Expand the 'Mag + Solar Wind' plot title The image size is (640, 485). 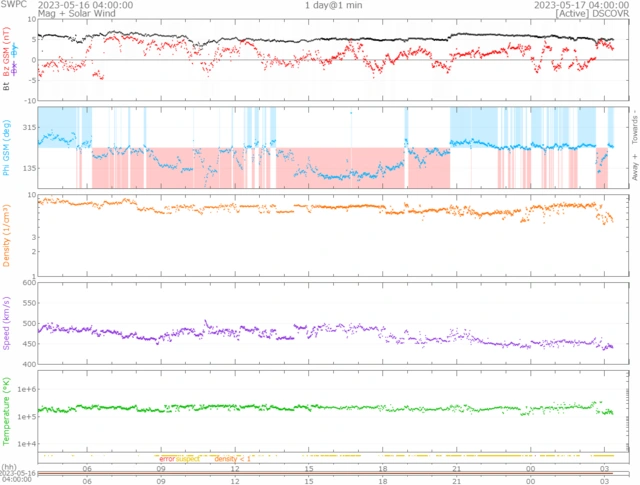[x=43, y=14]
